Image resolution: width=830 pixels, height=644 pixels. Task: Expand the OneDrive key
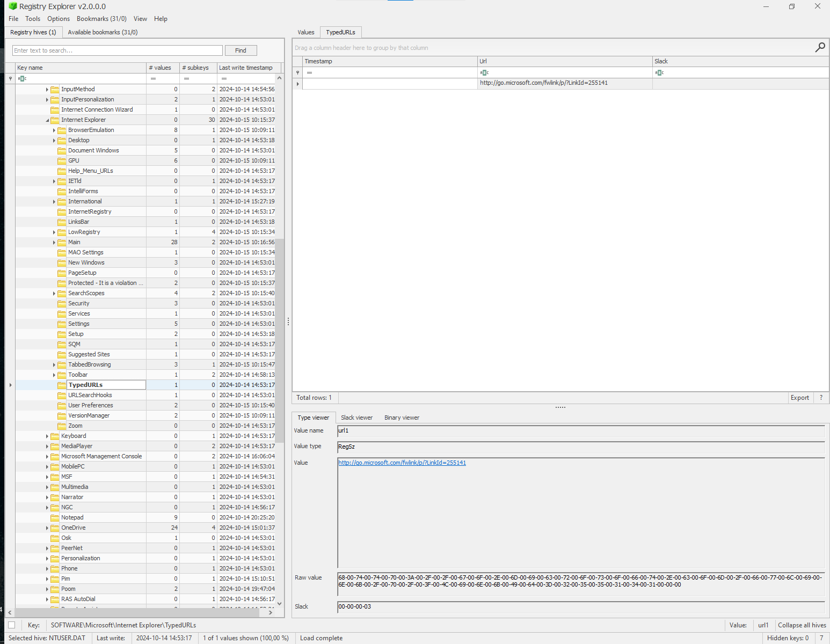click(x=47, y=528)
